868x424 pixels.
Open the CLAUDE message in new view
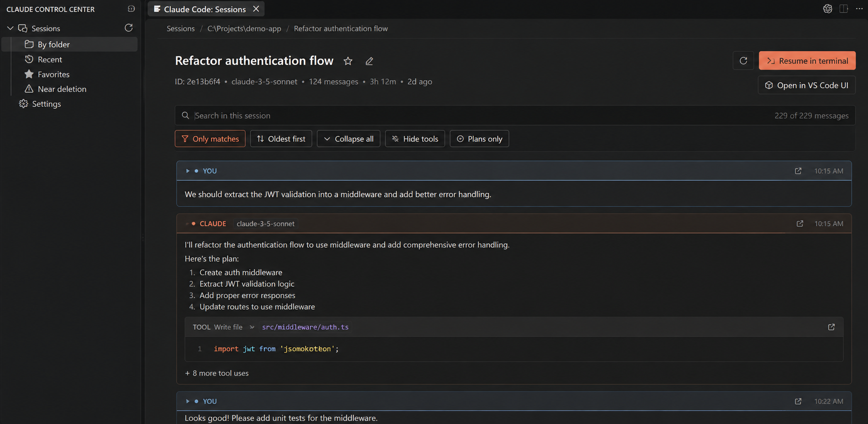(x=800, y=223)
